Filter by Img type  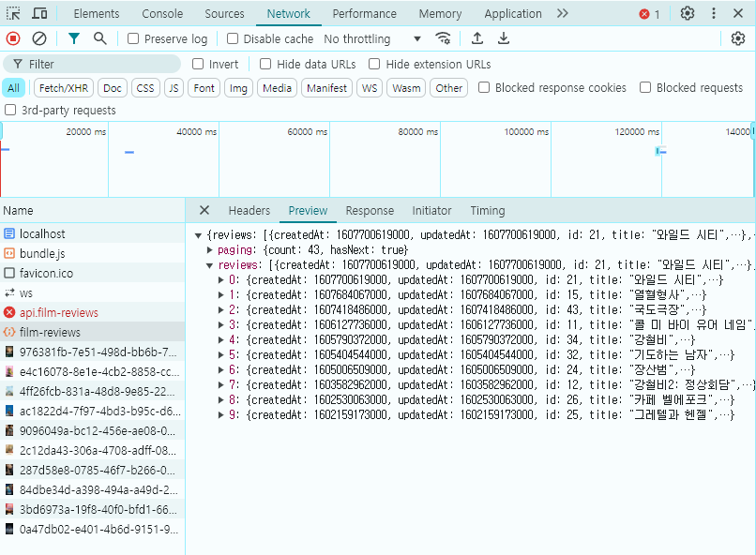coord(238,88)
